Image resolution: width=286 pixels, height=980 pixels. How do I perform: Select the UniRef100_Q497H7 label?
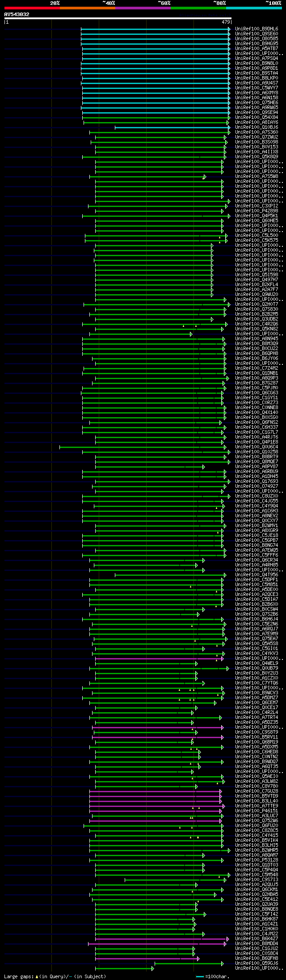pyautogui.click(x=257, y=279)
